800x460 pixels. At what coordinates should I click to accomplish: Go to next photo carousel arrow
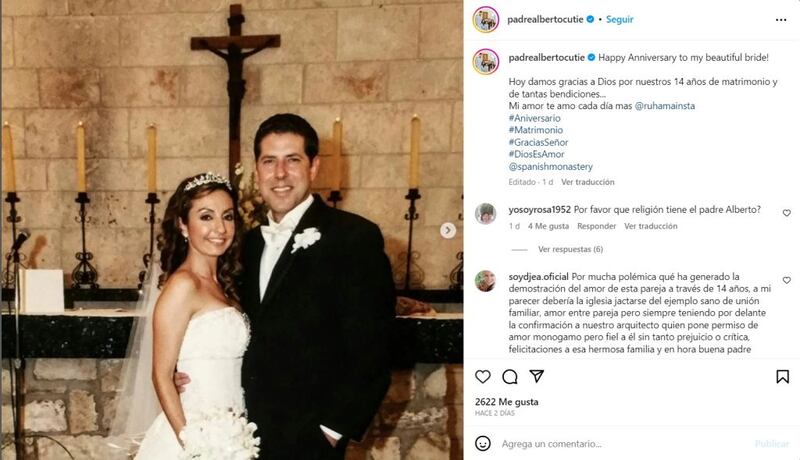(448, 230)
